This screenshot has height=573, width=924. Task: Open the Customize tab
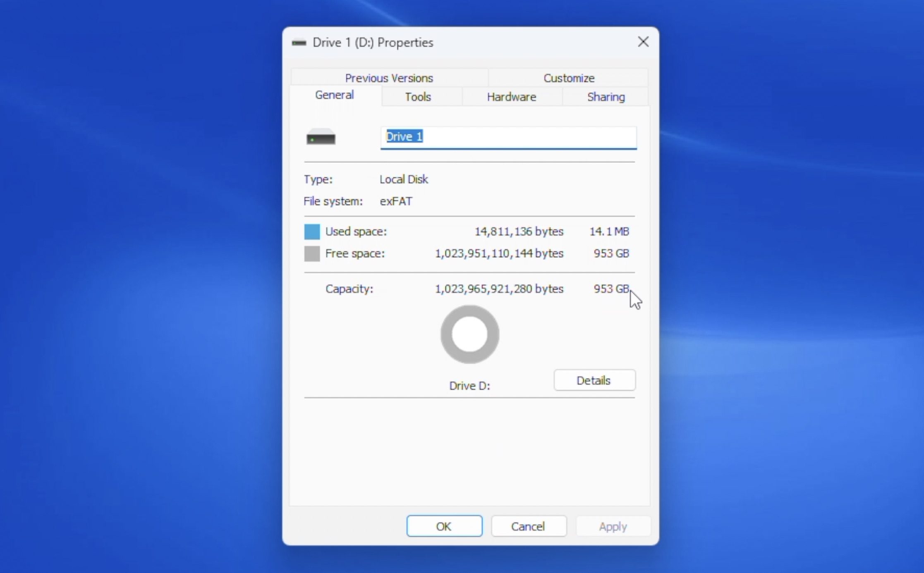point(568,78)
